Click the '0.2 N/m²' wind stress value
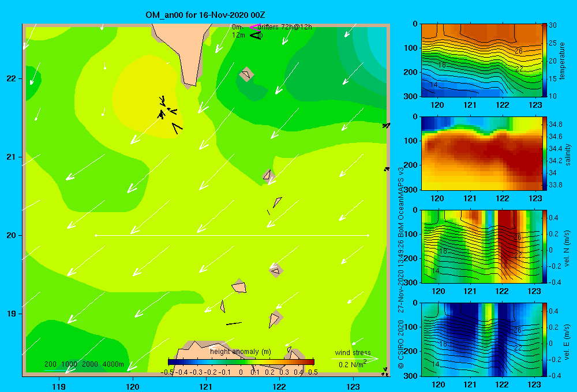This screenshot has height=392, width=577. click(353, 364)
